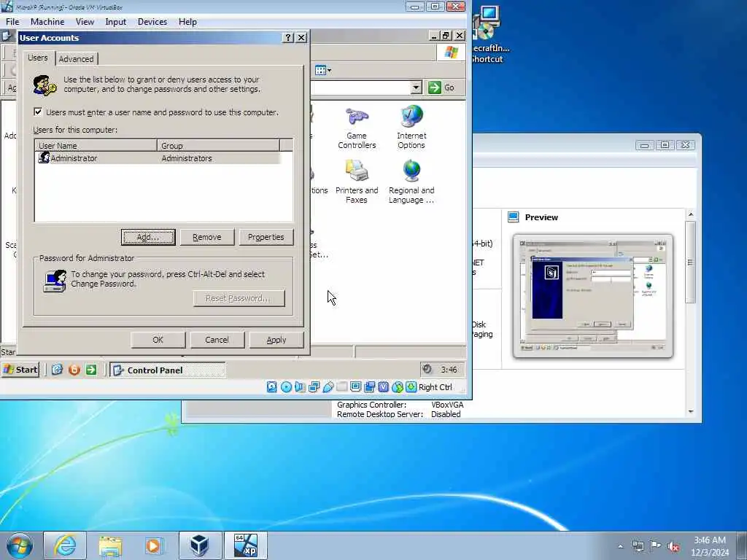Screen dimensions: 747x560
Task: Open Internet Explorer from Windows 7 taskbar
Action: 65,545
